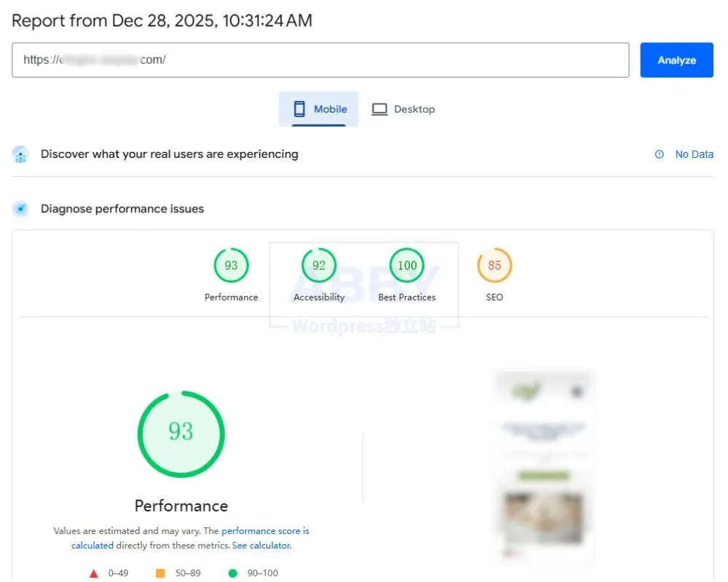Image resolution: width=728 pixels, height=582 pixels.
Task: Open the performance score is calculated link
Action: tap(265, 531)
